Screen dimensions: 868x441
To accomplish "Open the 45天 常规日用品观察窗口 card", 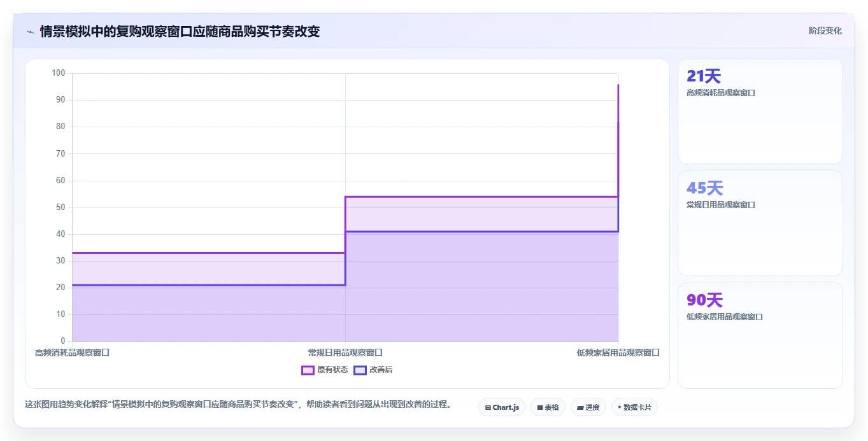I will pos(760,223).
